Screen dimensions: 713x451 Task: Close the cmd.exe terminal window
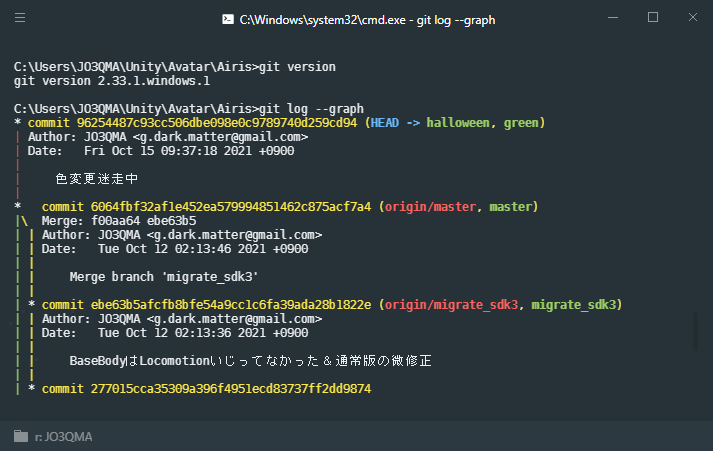point(693,17)
